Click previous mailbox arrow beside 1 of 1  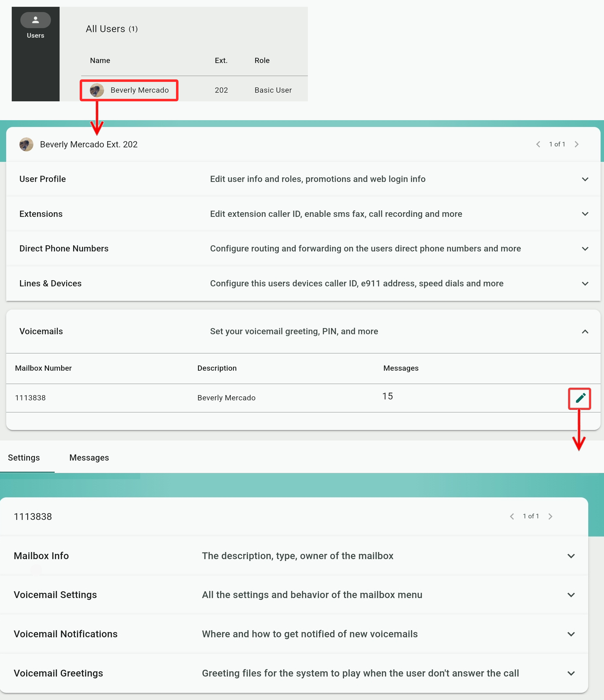pyautogui.click(x=512, y=516)
